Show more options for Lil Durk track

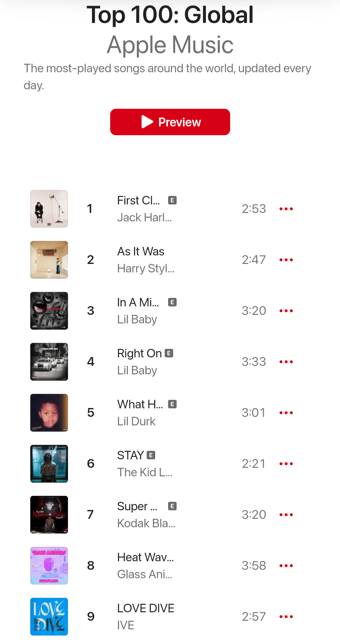pos(286,413)
